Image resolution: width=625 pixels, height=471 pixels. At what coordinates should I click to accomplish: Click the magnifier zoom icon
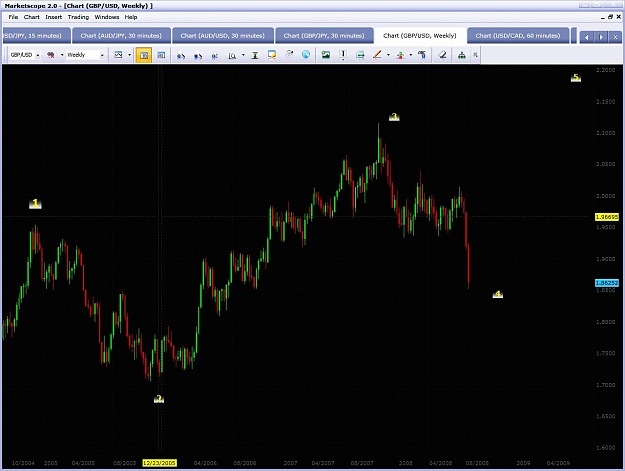232,55
